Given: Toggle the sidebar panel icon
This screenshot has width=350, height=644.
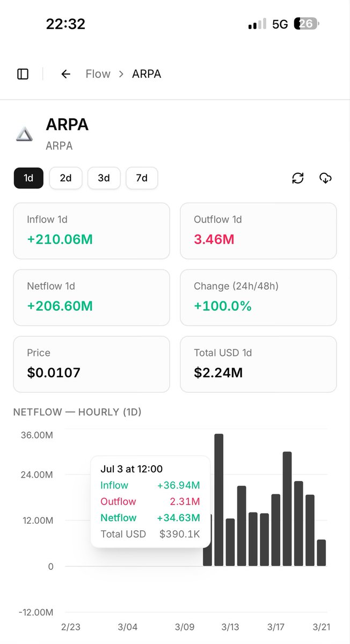Looking at the screenshot, I should 23,74.
